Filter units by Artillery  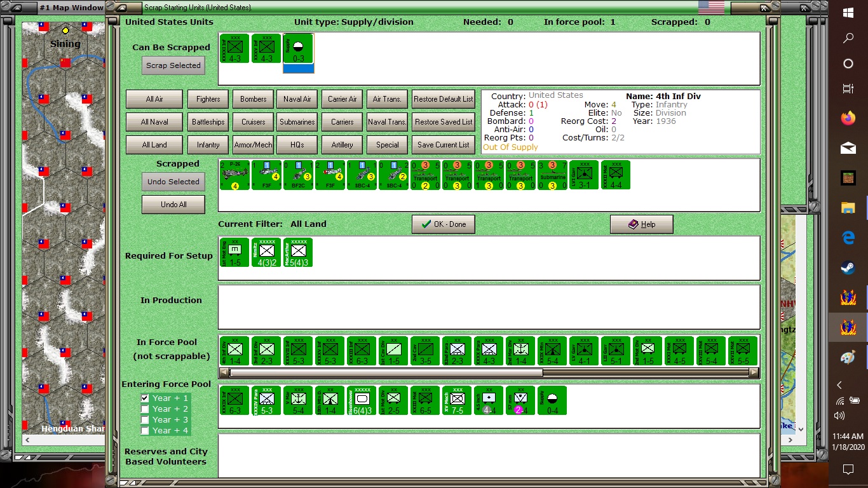[342, 145]
